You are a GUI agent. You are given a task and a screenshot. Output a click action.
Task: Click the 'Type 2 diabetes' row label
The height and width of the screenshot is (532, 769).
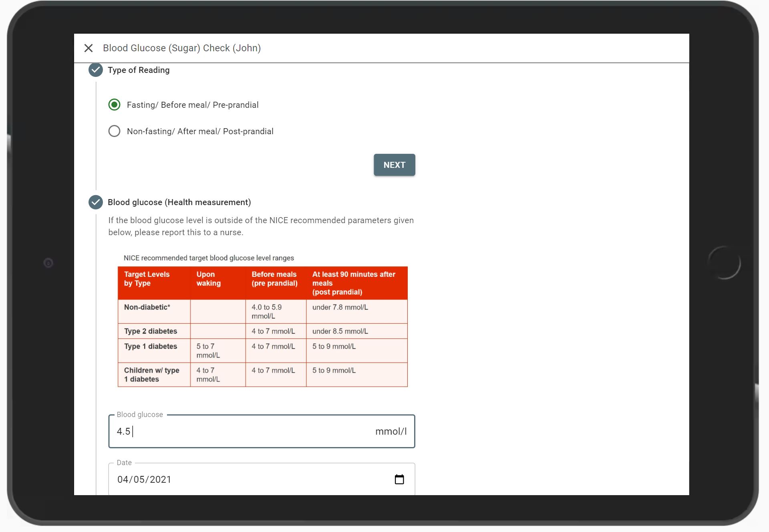pyautogui.click(x=151, y=331)
